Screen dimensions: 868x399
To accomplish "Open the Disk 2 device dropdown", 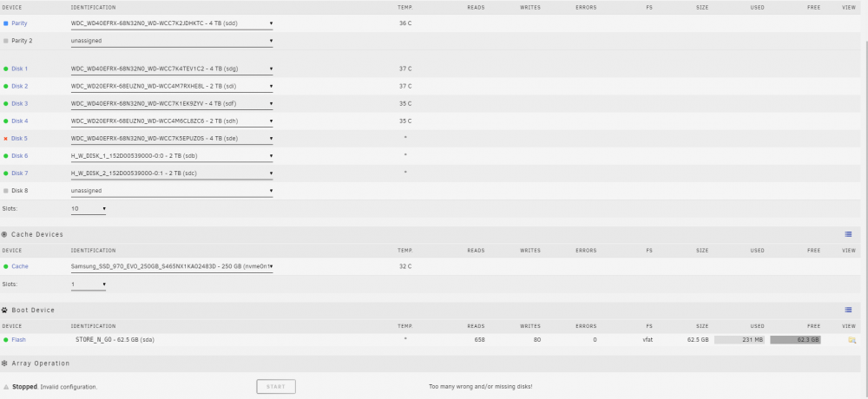I will click(x=172, y=87).
